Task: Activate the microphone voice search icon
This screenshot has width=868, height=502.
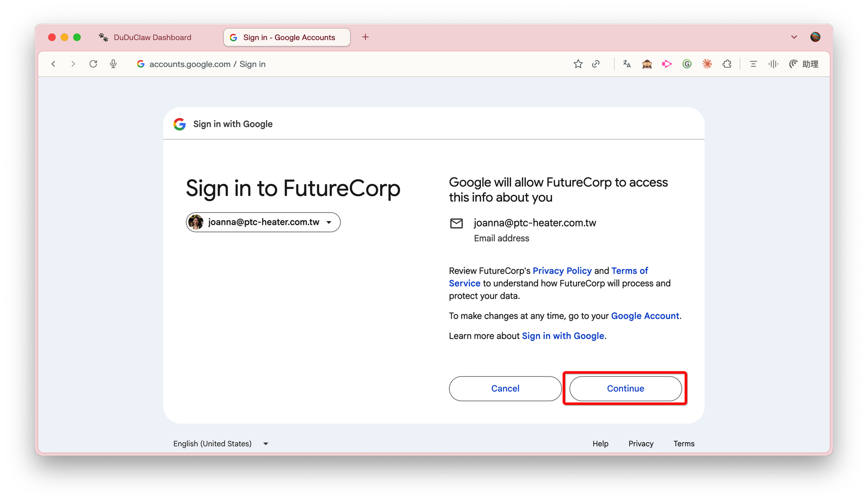Action: [x=113, y=64]
